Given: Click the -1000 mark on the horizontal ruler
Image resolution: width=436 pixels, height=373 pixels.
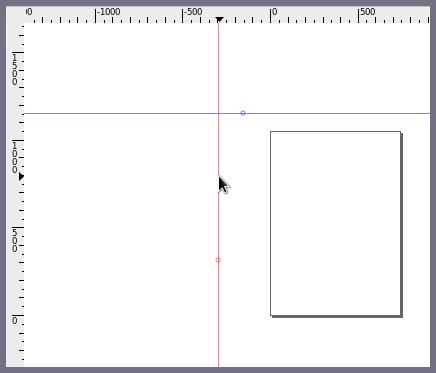Looking at the screenshot, I should (108, 12).
